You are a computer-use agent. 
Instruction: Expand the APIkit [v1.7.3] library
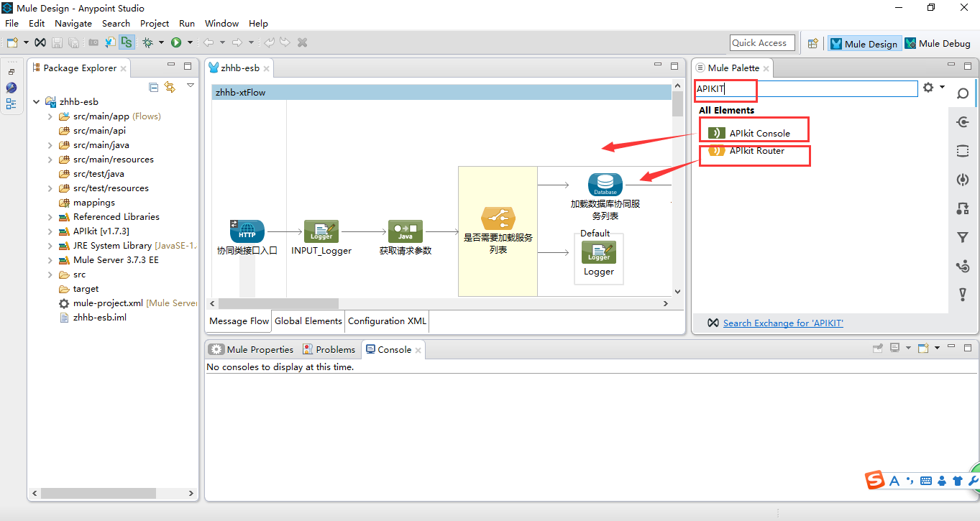[x=50, y=231]
